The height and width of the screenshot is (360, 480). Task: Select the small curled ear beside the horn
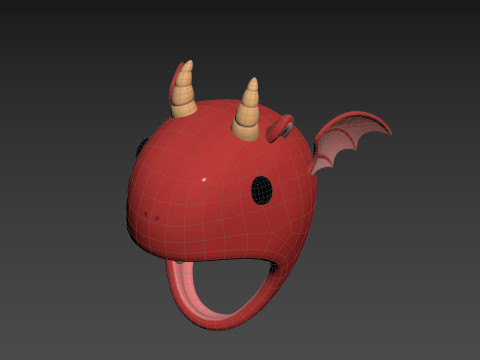(x=280, y=128)
